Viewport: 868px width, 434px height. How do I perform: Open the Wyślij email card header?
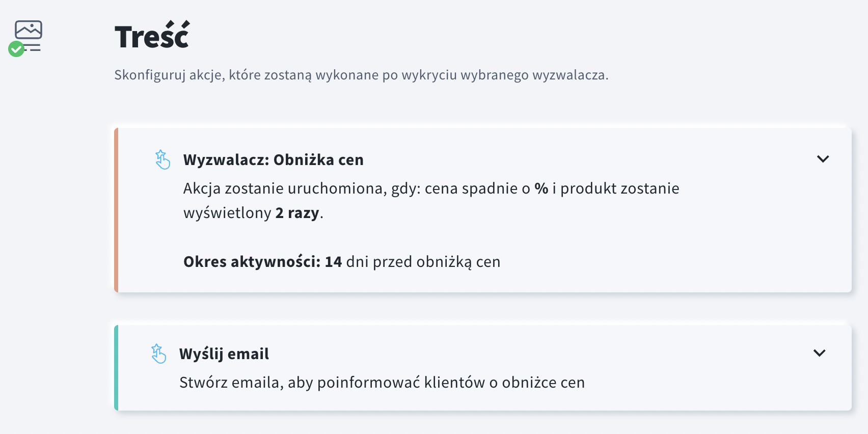224,354
